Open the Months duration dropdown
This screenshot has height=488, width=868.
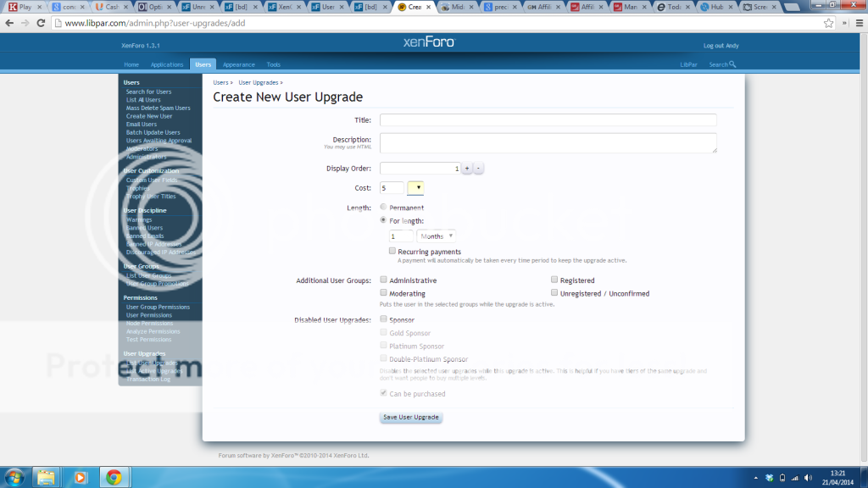pos(437,236)
